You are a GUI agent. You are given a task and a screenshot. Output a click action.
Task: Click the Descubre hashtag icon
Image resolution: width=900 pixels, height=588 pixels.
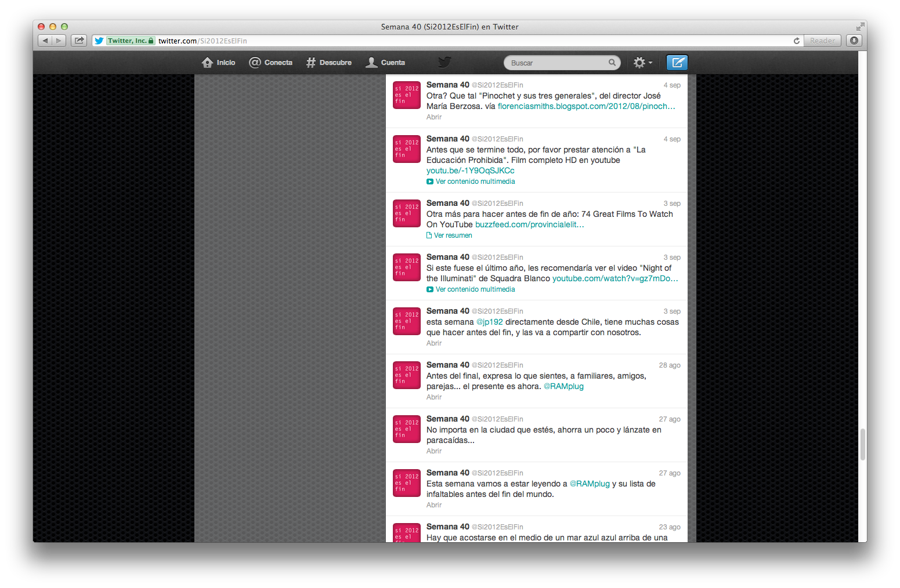coord(311,63)
